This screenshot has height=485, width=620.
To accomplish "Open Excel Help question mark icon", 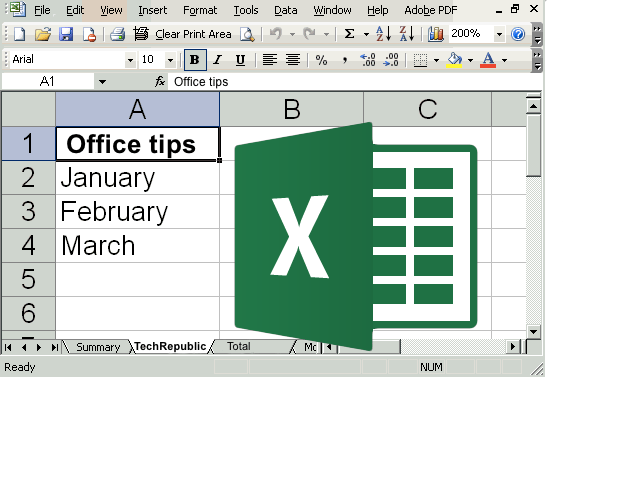I will point(518,34).
